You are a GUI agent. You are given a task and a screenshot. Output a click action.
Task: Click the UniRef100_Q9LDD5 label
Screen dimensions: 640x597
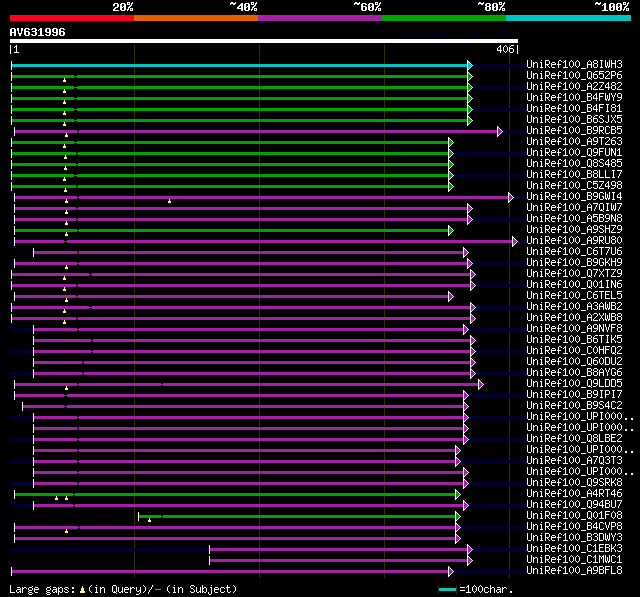pos(574,384)
